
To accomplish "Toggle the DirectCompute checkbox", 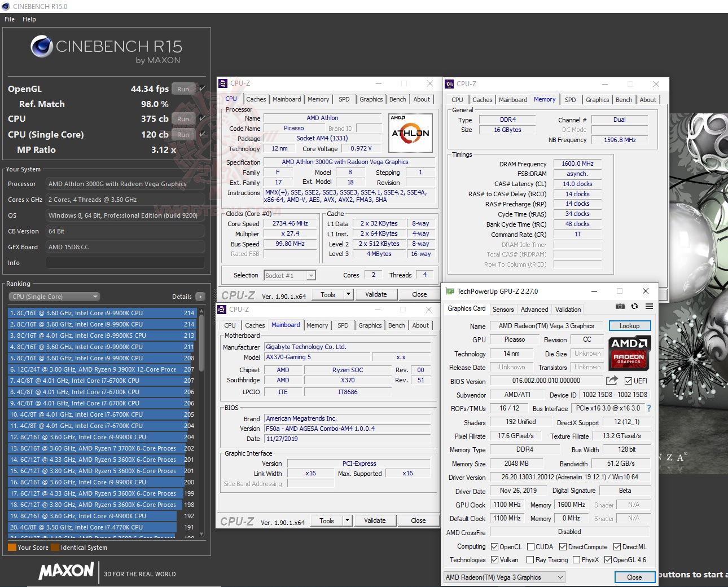I will [563, 547].
